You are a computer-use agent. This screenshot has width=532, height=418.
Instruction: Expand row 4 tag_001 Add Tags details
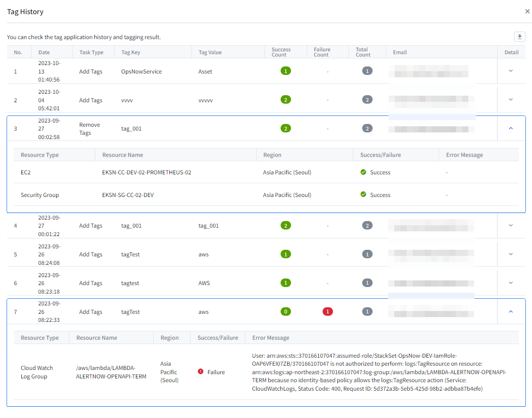pos(511,225)
